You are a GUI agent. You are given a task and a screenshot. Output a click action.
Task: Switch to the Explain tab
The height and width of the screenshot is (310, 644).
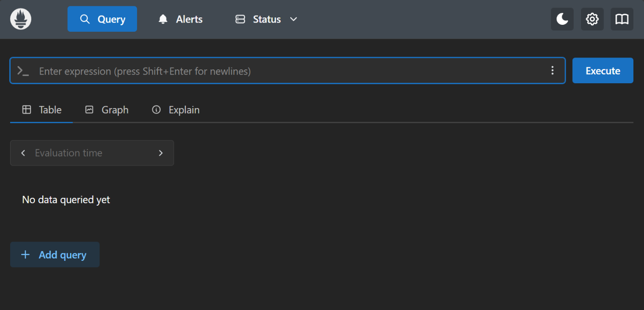point(176,110)
